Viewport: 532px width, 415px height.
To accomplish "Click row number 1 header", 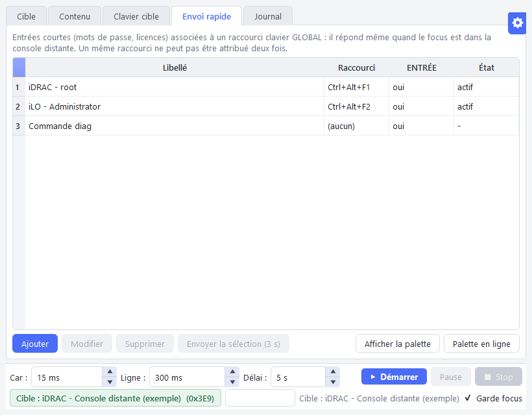I will (19, 87).
